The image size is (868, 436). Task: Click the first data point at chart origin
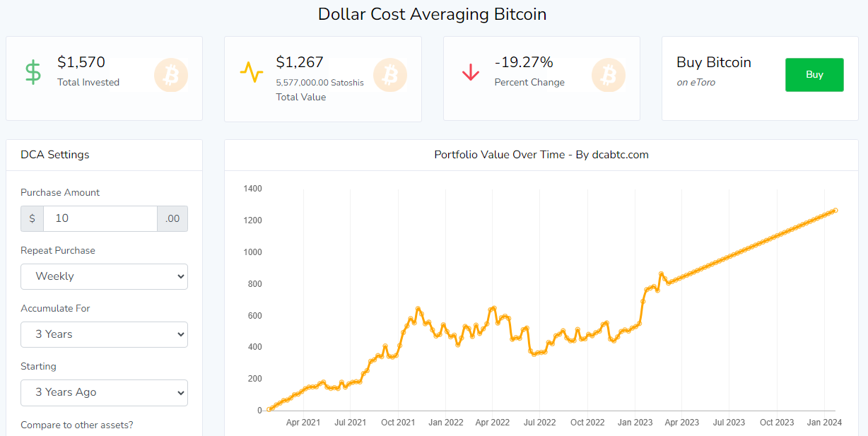pos(269,409)
